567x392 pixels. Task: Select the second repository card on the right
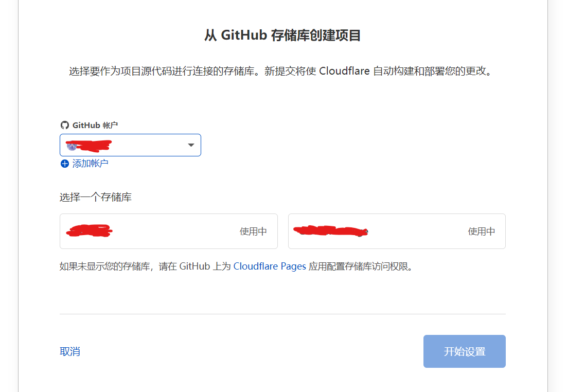click(x=396, y=231)
